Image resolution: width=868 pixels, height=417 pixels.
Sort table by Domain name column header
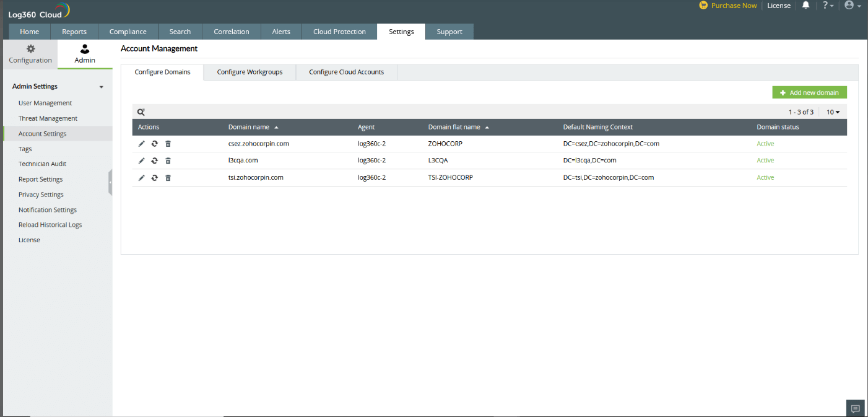249,127
